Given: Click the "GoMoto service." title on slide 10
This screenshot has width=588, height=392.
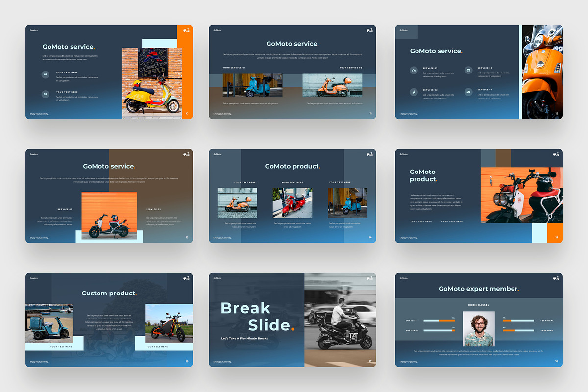Looking at the screenshot, I should (x=69, y=47).
